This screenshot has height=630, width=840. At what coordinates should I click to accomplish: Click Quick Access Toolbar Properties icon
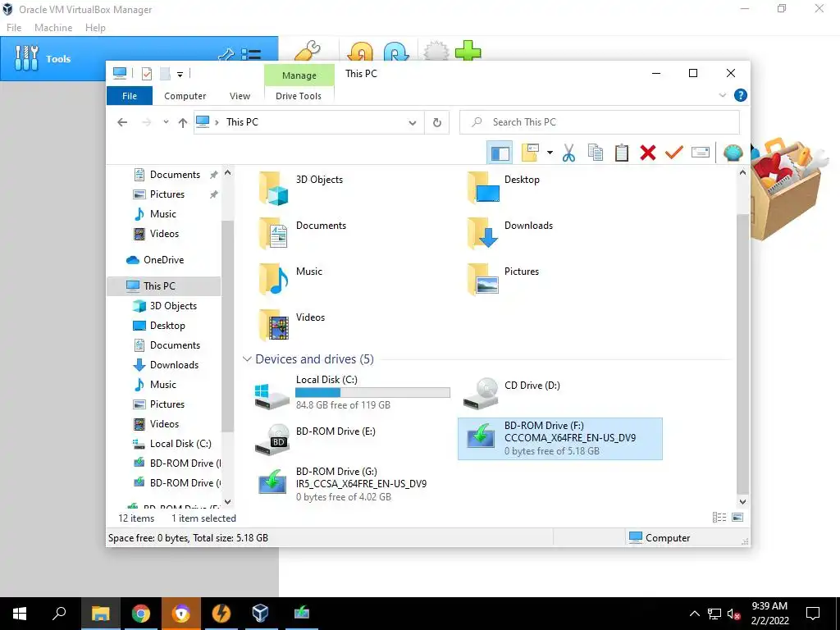(147, 73)
